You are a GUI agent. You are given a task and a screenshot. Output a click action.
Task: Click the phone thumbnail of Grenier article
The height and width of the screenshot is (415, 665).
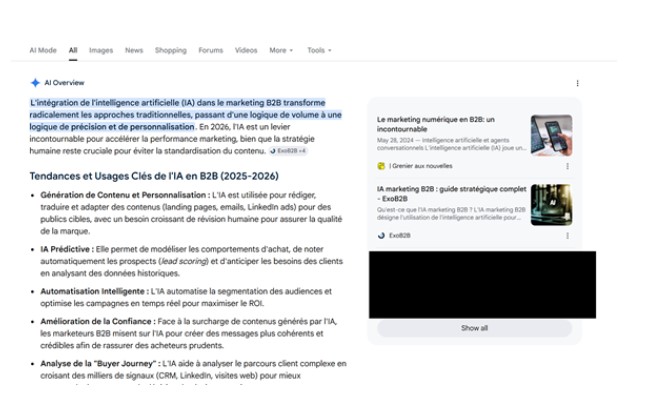point(551,135)
